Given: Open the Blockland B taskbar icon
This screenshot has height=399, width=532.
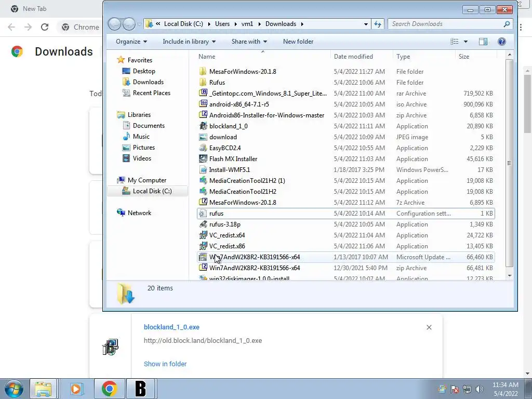Looking at the screenshot, I should coord(140,389).
